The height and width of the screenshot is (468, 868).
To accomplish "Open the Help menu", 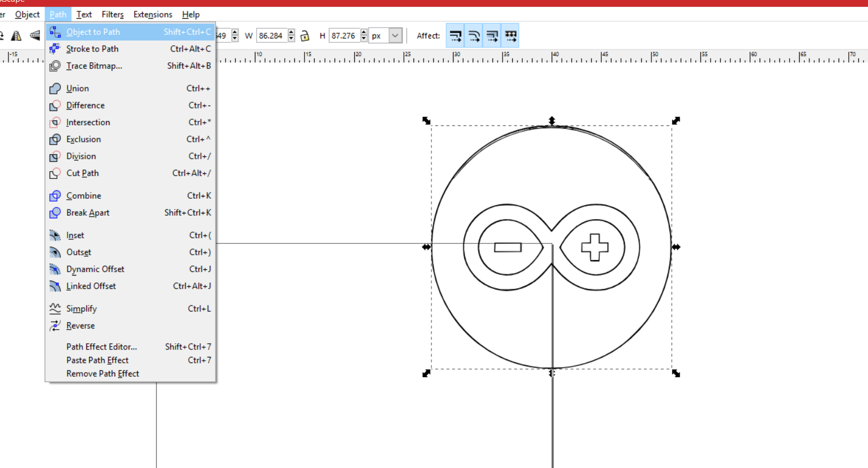I will click(x=191, y=14).
